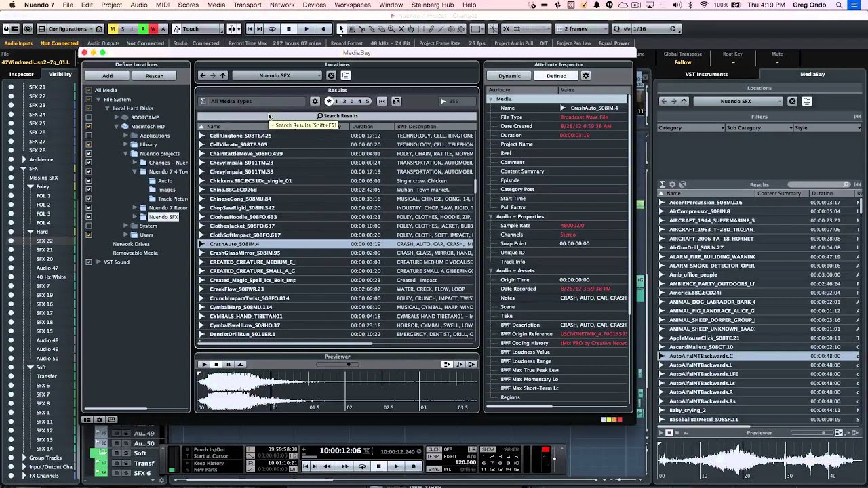
Task: Open the Project menu
Action: tap(111, 5)
